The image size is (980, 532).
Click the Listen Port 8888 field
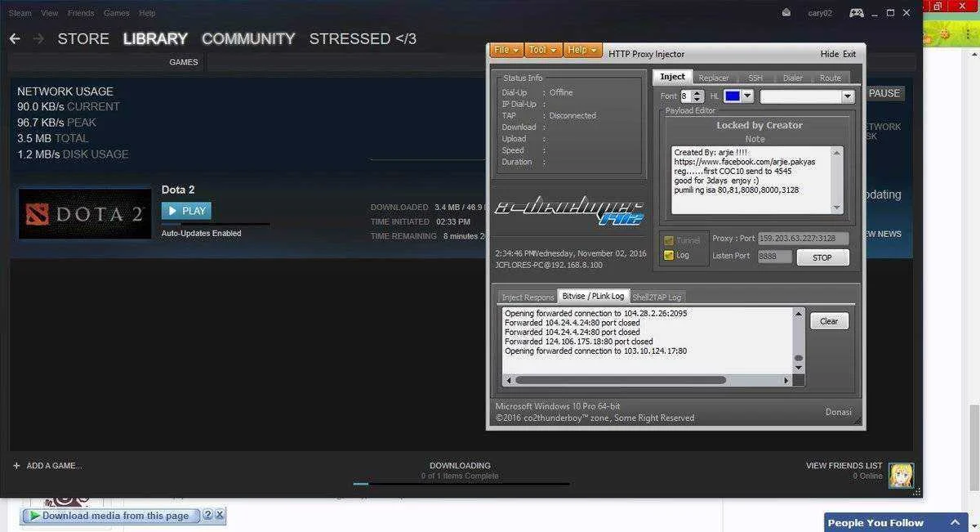click(x=774, y=257)
